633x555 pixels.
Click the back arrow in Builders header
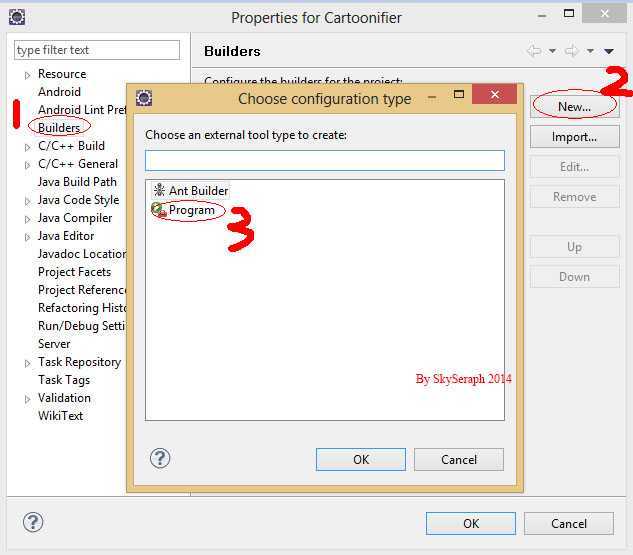(x=534, y=51)
